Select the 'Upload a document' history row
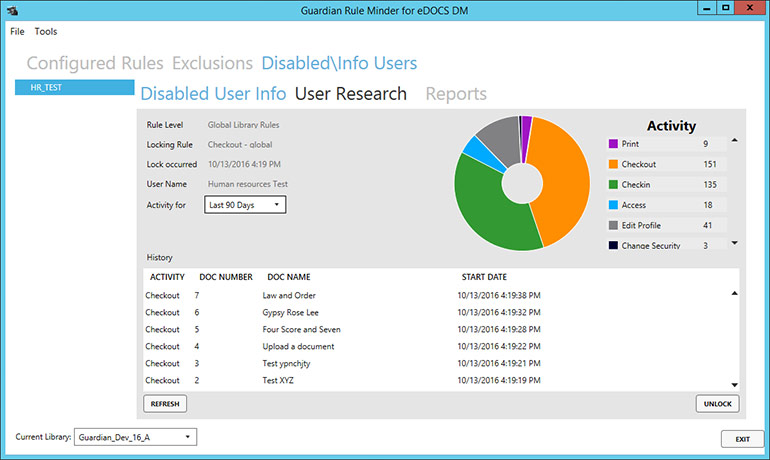 437,347
